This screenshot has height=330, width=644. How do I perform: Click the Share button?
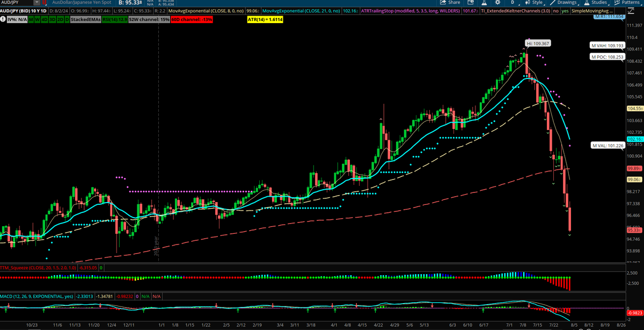[x=450, y=3]
